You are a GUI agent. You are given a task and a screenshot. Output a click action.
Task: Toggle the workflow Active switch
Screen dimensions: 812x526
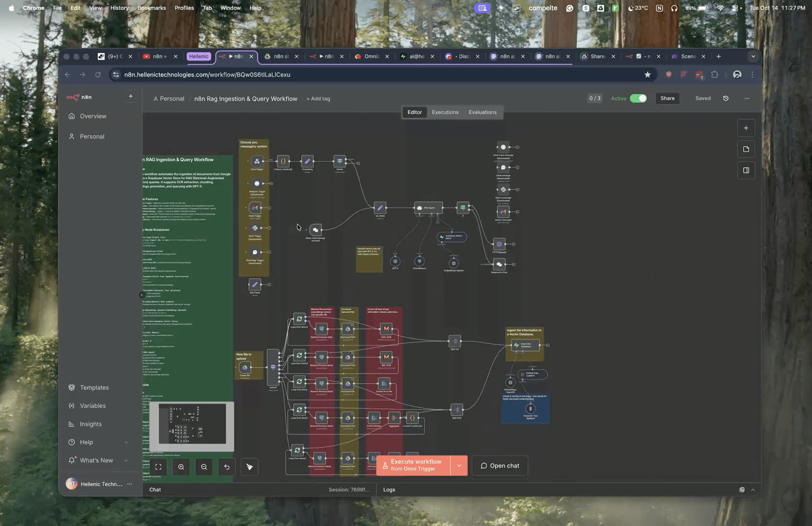coord(638,98)
